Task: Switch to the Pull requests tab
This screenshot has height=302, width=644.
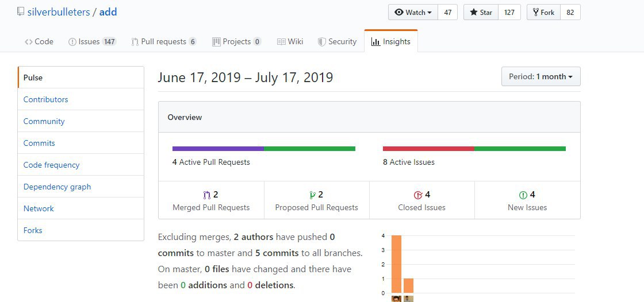Action: coord(164,41)
